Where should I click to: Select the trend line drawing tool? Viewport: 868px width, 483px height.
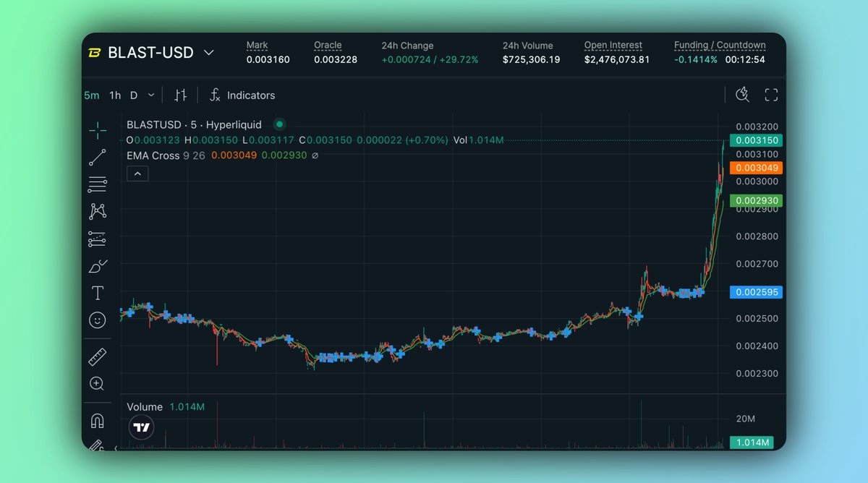coord(98,157)
